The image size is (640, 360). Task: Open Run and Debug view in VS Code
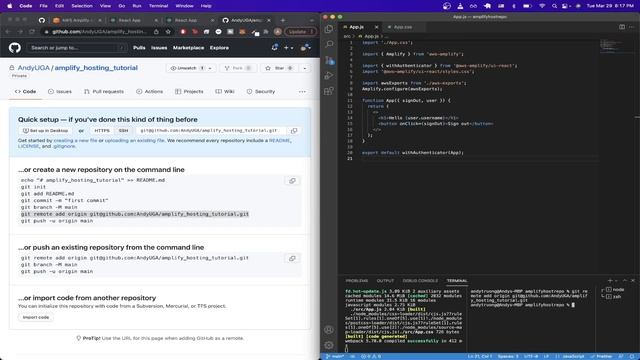click(x=329, y=76)
